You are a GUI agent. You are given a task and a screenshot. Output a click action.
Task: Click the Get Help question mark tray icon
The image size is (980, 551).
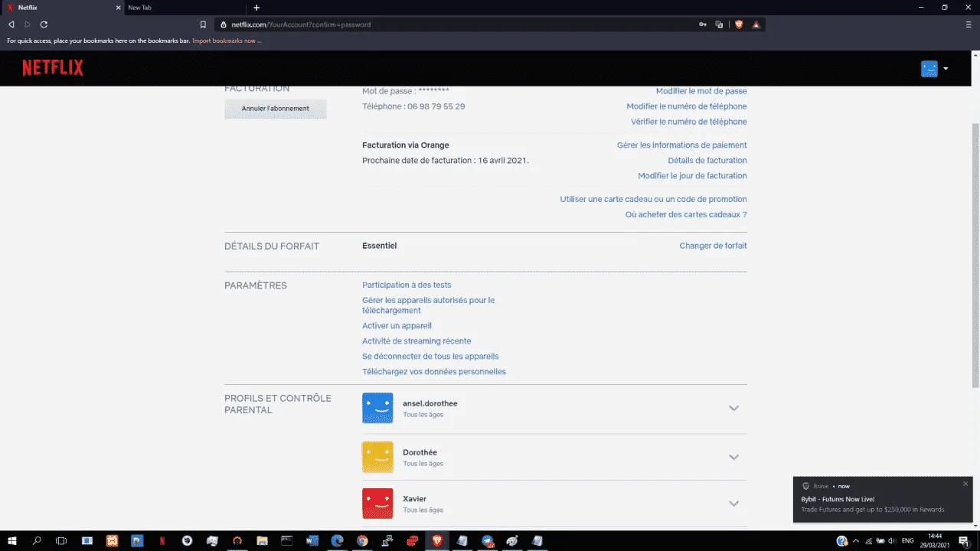tap(841, 541)
